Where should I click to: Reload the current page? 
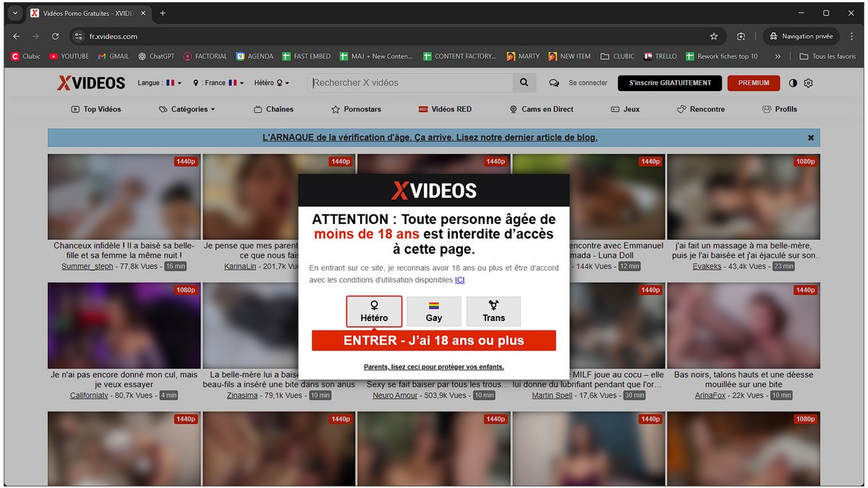pos(55,36)
